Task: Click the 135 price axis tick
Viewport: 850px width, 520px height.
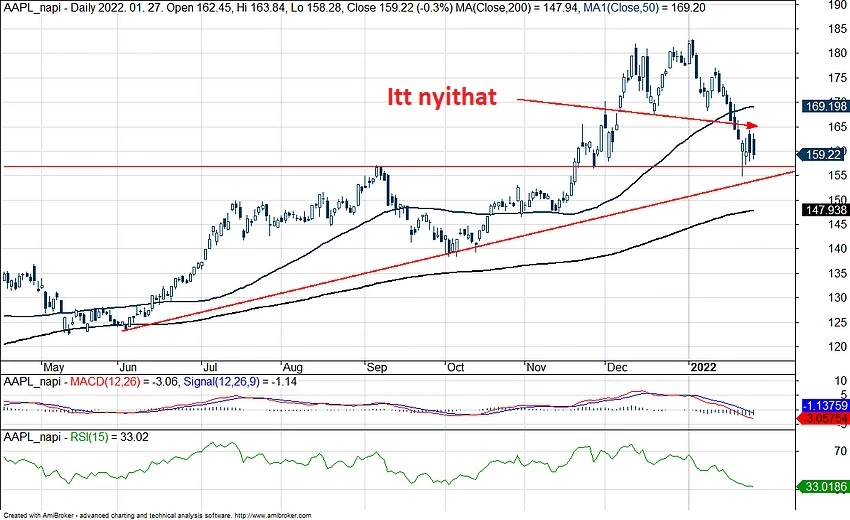Action: 838,273
